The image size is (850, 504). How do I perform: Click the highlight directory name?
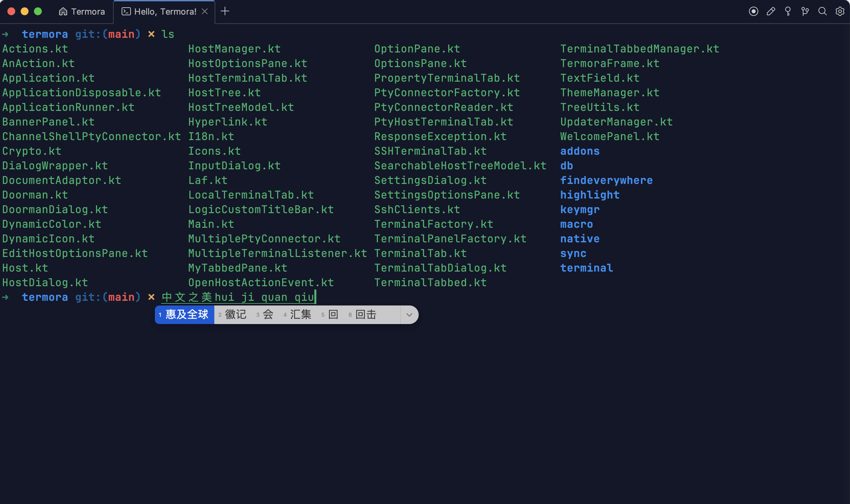coord(590,195)
